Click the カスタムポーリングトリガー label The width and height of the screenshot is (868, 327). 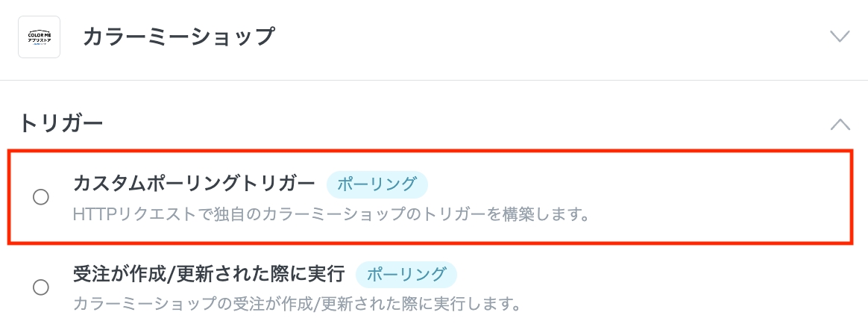(194, 184)
